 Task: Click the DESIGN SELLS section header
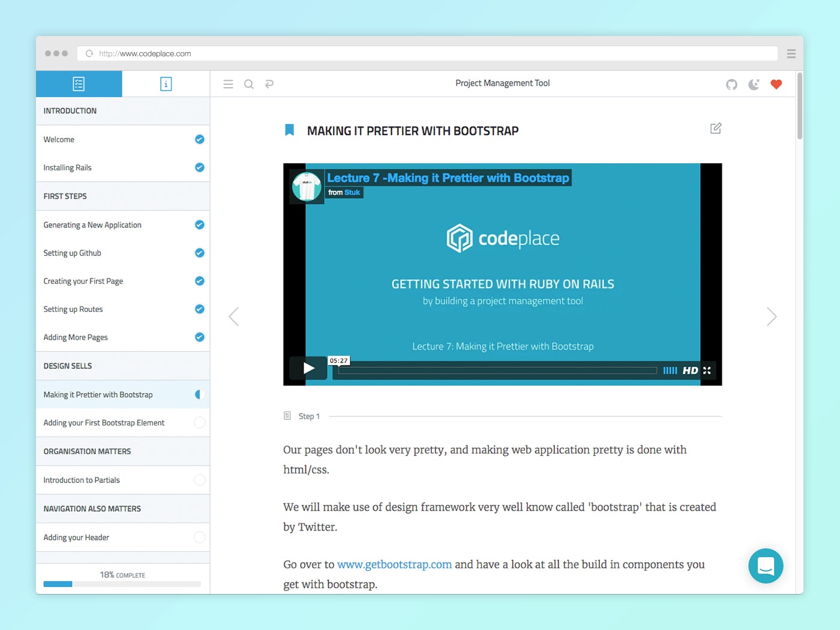coord(123,366)
